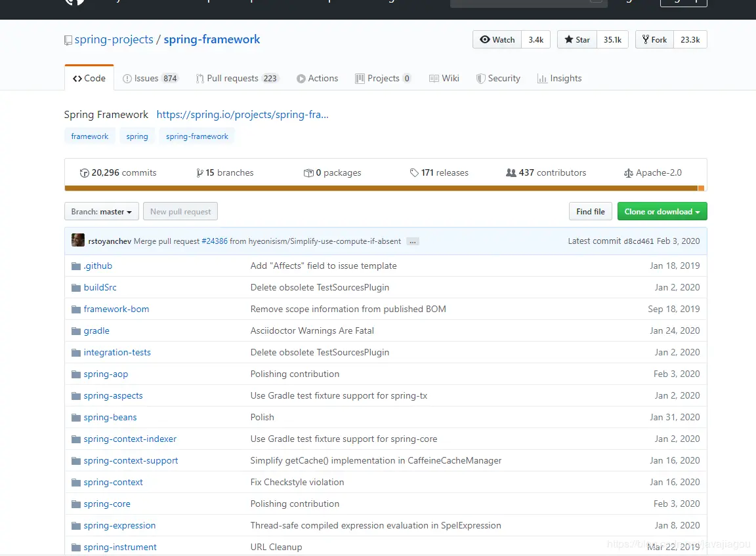This screenshot has width=756, height=556.
Task: Open the Security tab
Action: [498, 79]
